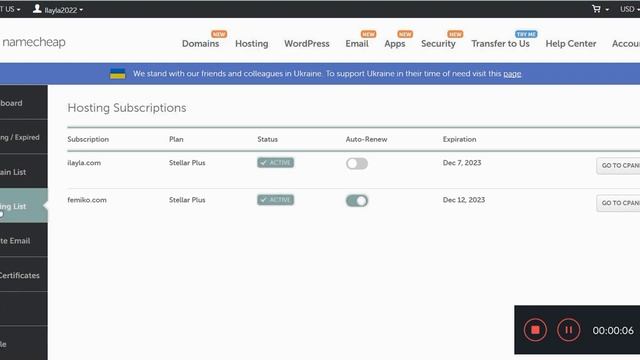Open the Domains menu
This screenshot has width=640, height=360.
tap(200, 44)
